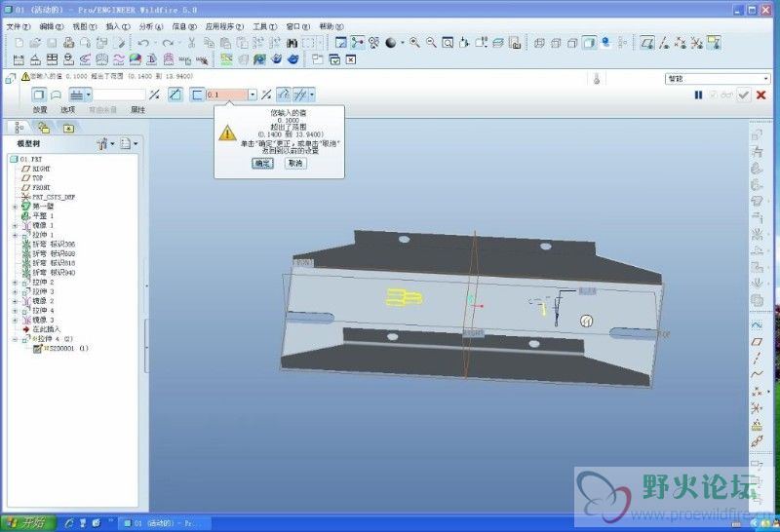Open the 插入 (Insert) menu
Image resolution: width=780 pixels, height=532 pixels.
click(118, 26)
